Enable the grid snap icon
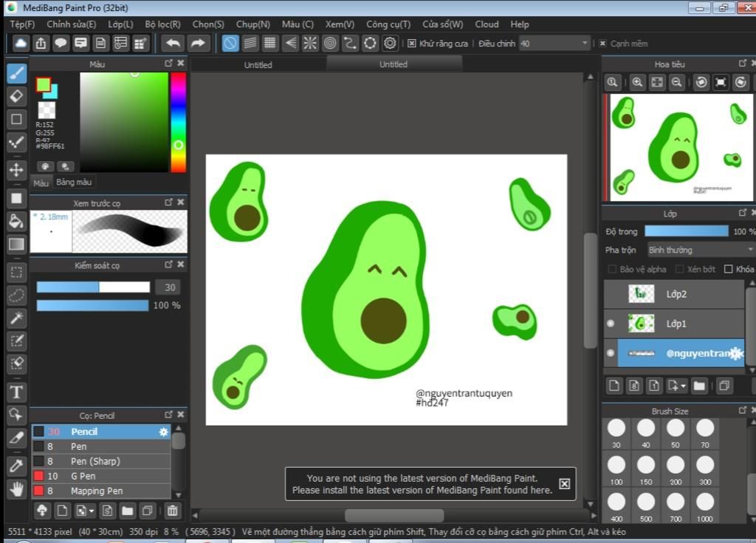 pyautogui.click(x=270, y=44)
